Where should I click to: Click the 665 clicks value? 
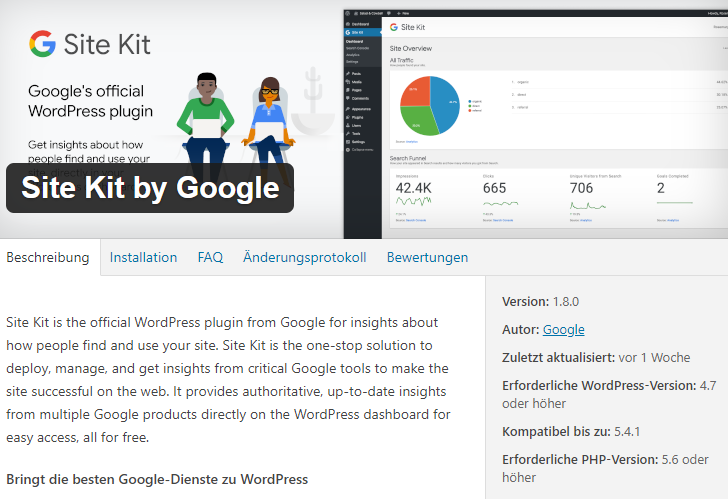pyautogui.click(x=494, y=188)
